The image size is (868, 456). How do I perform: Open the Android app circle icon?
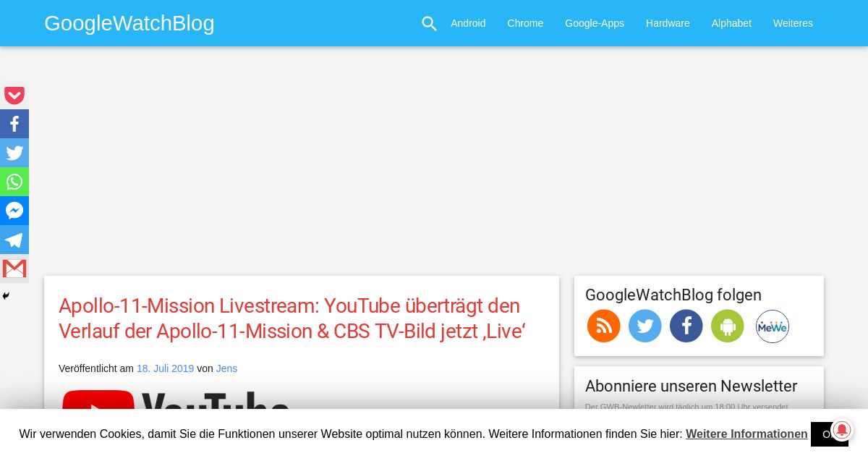728,326
